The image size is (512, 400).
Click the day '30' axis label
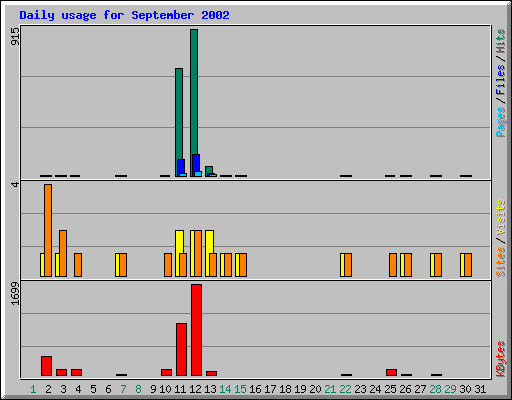point(465,389)
